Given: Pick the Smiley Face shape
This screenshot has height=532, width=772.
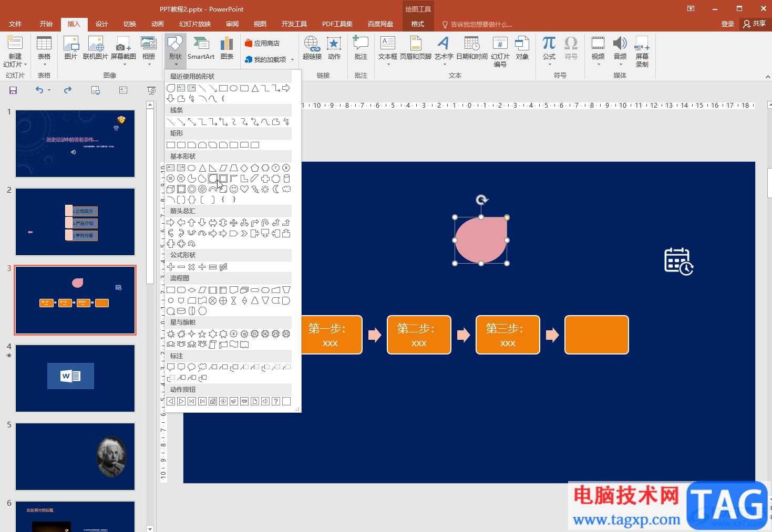Looking at the screenshot, I should tap(234, 189).
